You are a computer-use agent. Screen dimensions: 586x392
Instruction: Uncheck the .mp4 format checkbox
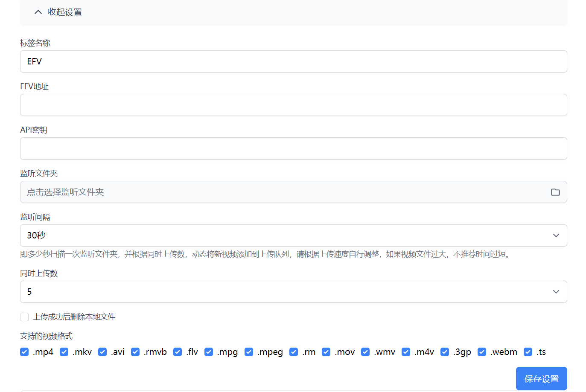pos(24,352)
